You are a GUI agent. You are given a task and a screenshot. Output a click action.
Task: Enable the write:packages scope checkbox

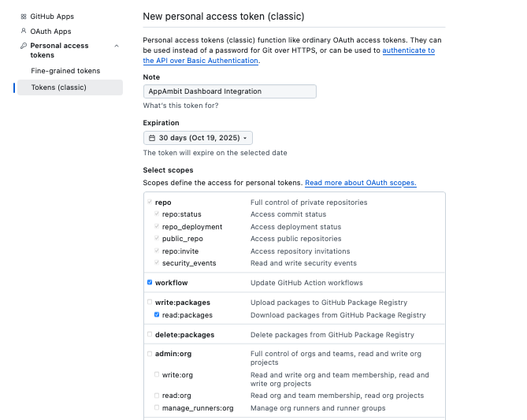(x=150, y=303)
